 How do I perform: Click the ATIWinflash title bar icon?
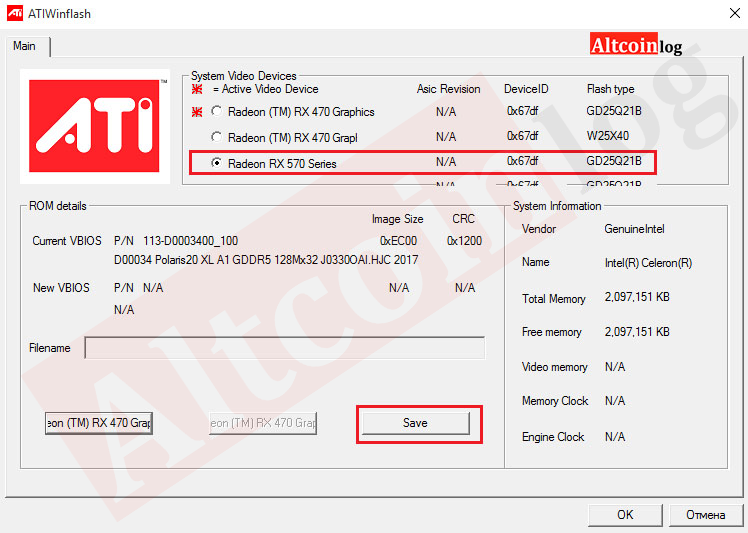pyautogui.click(x=15, y=13)
